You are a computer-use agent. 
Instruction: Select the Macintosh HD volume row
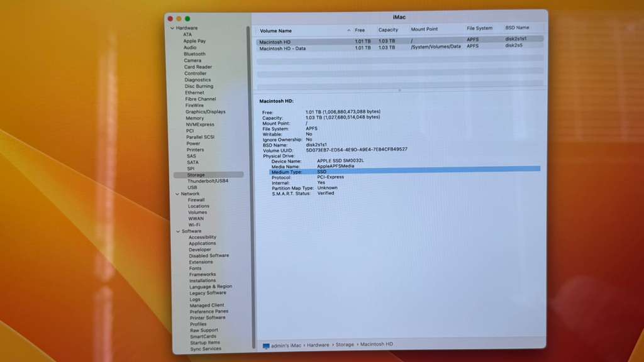click(274, 41)
